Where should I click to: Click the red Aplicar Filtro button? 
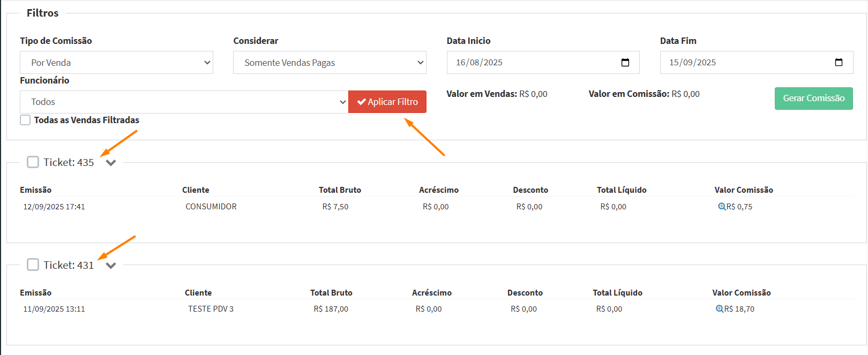click(387, 102)
